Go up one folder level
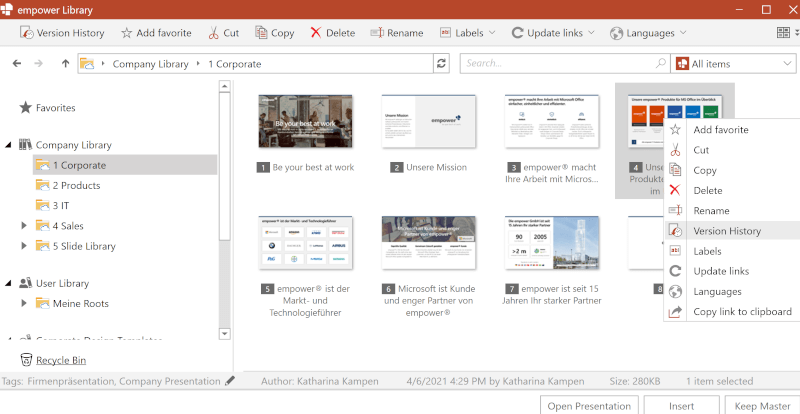This screenshot has width=800, height=414. point(65,64)
